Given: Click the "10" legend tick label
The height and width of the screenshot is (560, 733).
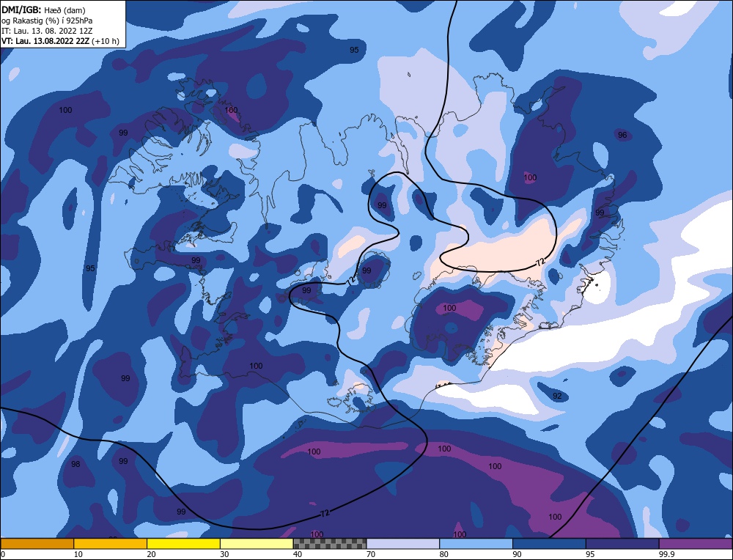Looking at the screenshot, I should coord(78,554).
